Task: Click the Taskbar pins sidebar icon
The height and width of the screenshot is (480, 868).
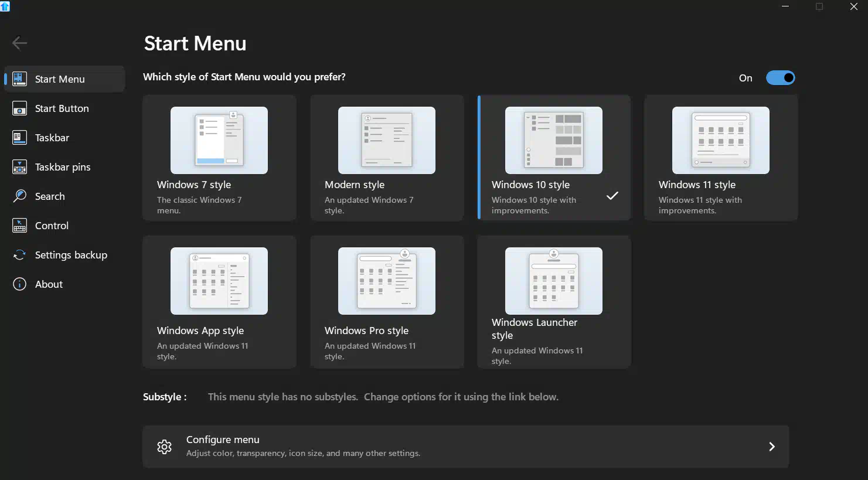Action: tap(19, 167)
